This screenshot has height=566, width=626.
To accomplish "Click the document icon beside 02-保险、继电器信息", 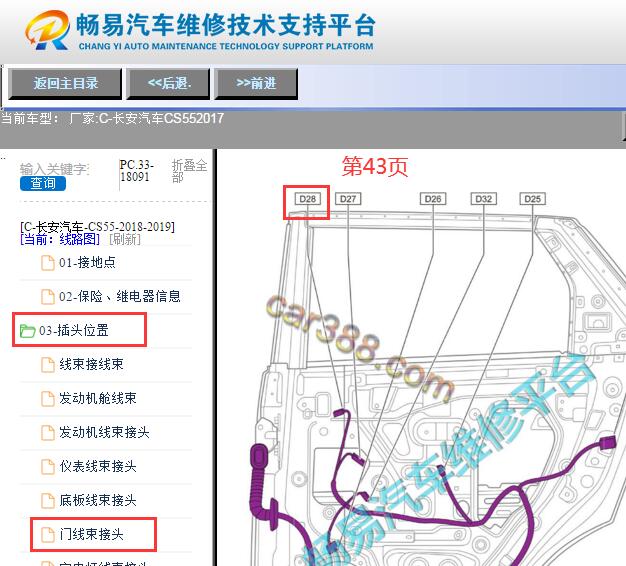I will (x=48, y=297).
